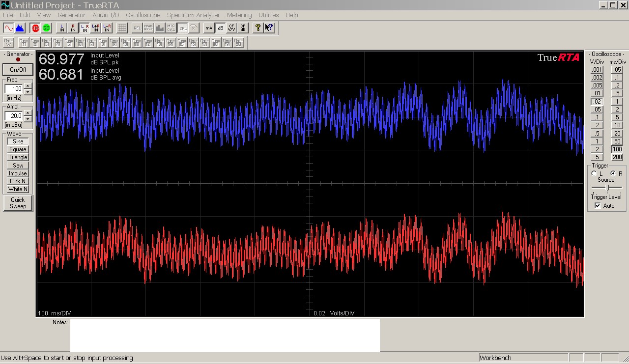Click the Mem 20 memory button
The height and width of the screenshot is (364, 629).
pyautogui.click(x=239, y=42)
